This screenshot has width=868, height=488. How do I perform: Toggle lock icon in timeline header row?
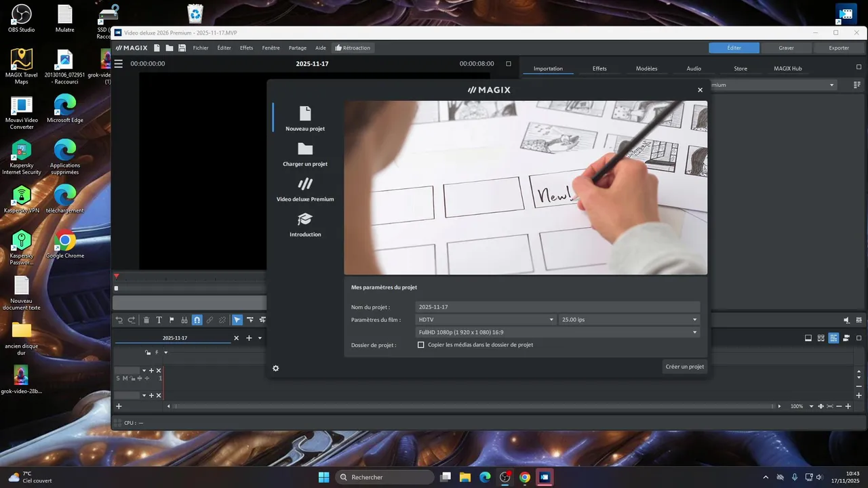click(149, 352)
